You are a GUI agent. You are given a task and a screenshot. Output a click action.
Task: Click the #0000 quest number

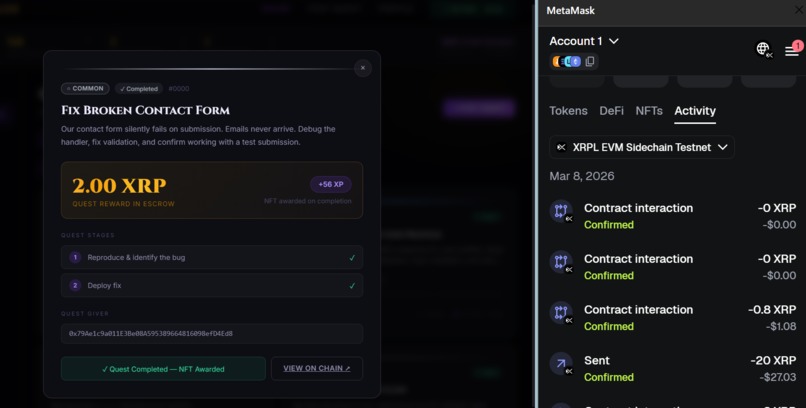point(178,89)
